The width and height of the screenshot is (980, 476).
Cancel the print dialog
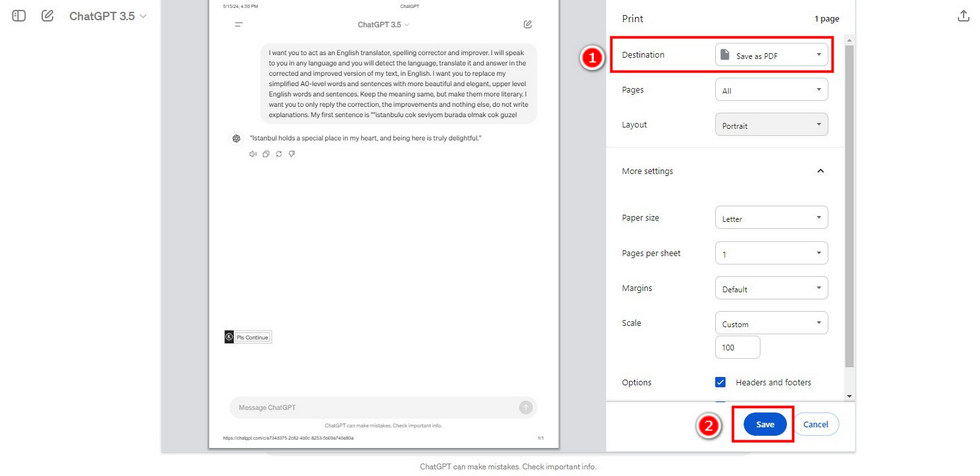pyautogui.click(x=816, y=424)
